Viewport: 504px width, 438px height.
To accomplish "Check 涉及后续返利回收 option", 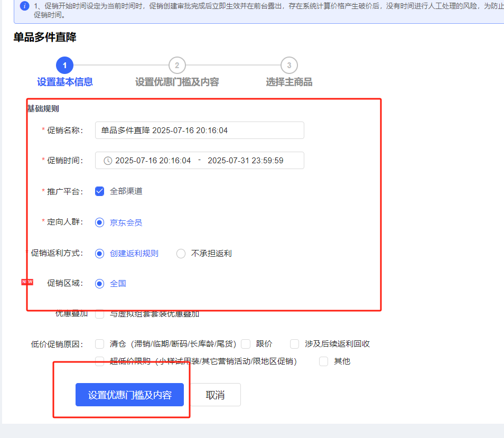I will pos(294,344).
